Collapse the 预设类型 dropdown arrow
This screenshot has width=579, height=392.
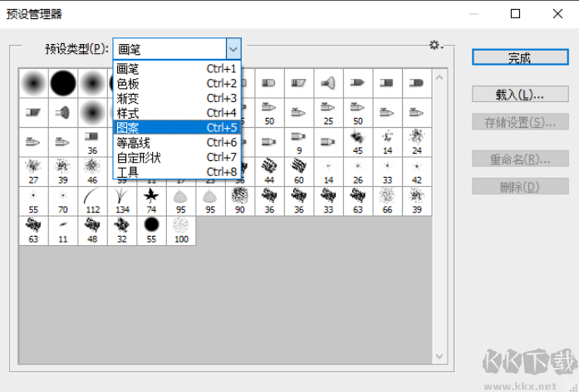(x=233, y=49)
